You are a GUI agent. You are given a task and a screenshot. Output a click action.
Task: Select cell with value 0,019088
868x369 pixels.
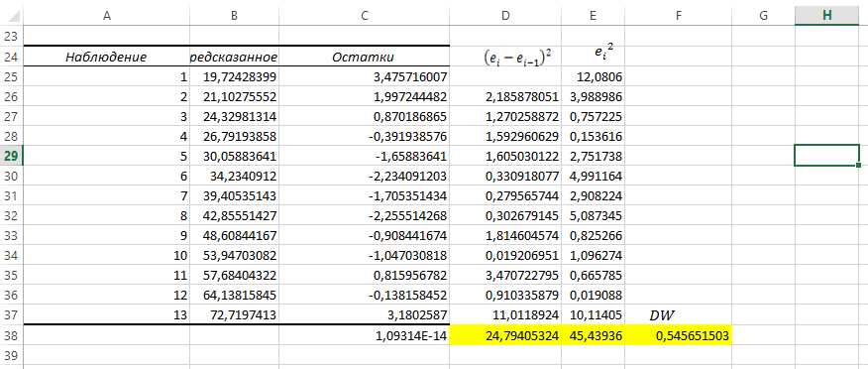pos(593,296)
